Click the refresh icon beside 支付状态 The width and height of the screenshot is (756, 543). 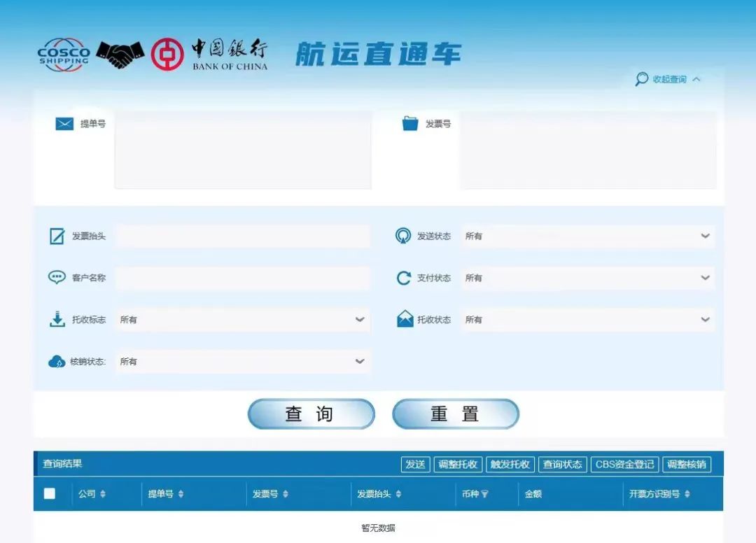404,278
